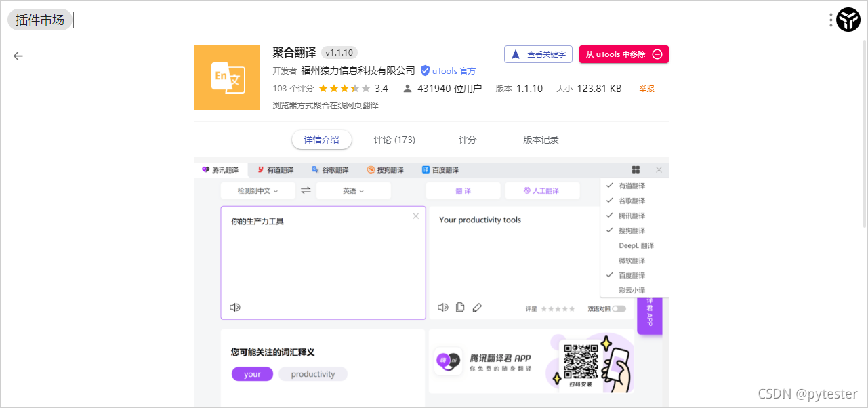Open the 英语 target language dropdown
The height and width of the screenshot is (408, 868).
tap(353, 191)
